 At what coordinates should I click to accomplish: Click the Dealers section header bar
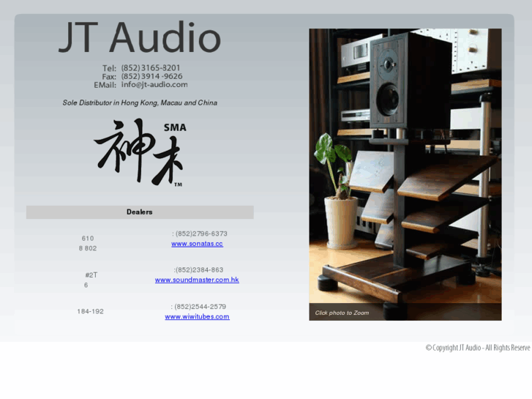coord(140,212)
